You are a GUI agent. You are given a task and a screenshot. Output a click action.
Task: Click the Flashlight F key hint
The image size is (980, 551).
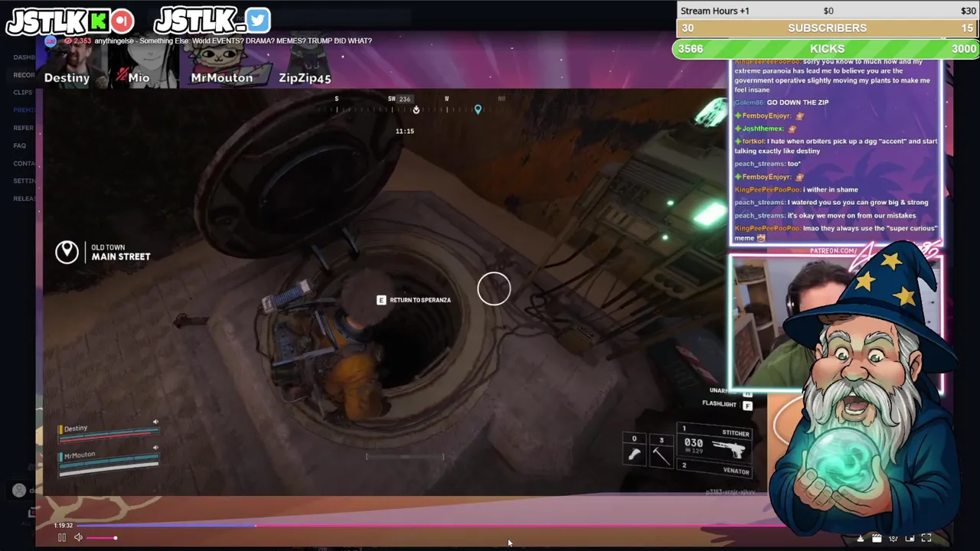(727, 405)
